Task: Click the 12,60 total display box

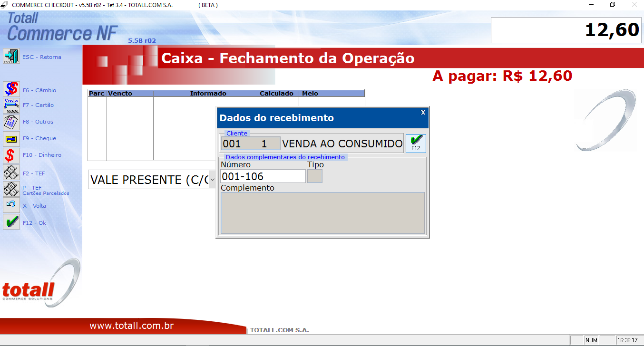Action: (566, 30)
